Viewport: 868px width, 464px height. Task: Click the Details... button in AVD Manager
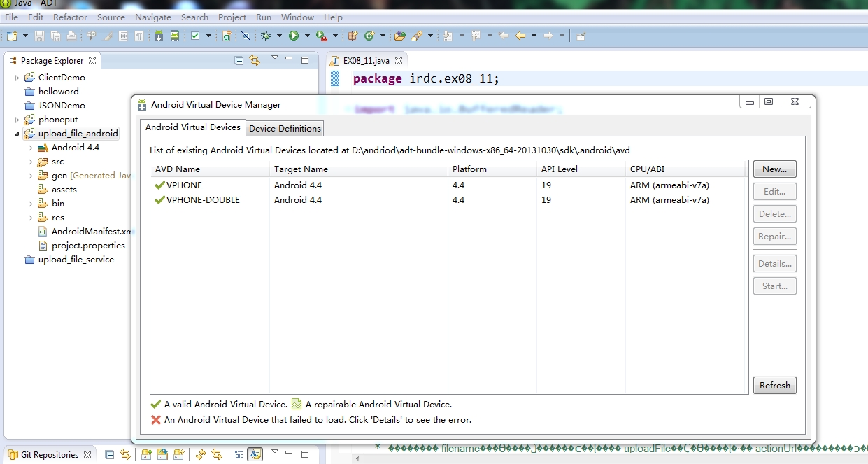pyautogui.click(x=774, y=263)
